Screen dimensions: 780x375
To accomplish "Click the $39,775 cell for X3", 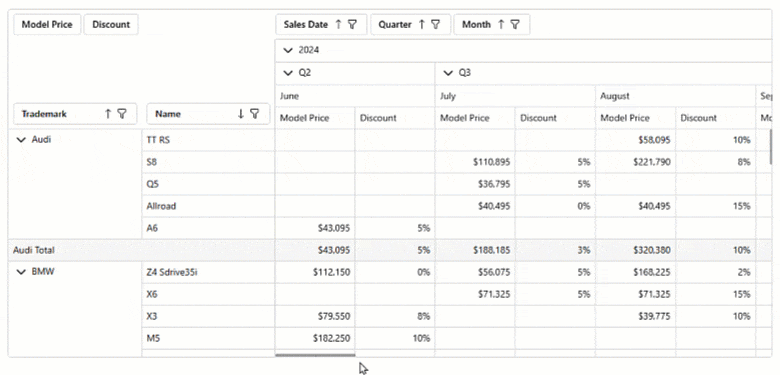I will 636,316.
